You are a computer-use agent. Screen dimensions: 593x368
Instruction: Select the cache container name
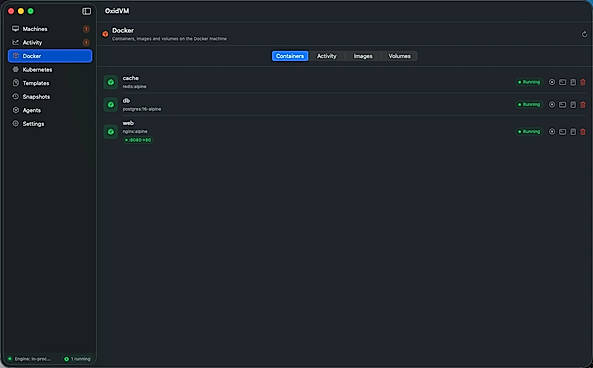click(x=130, y=78)
